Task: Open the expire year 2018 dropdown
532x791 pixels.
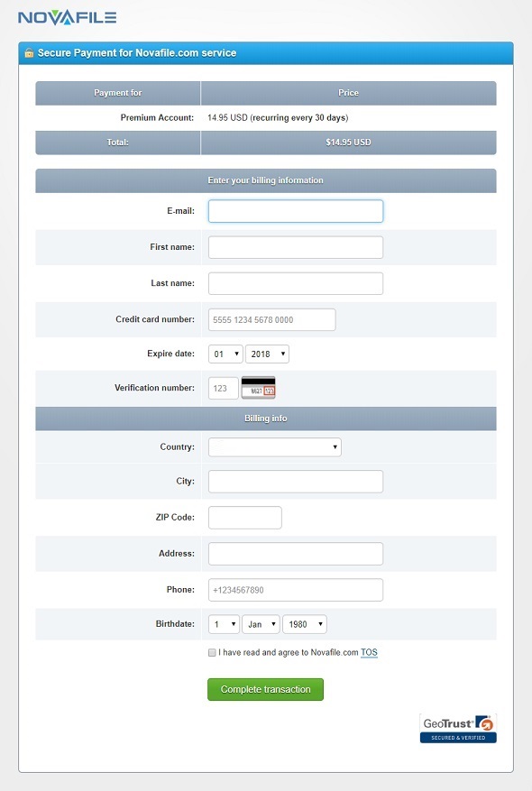Action: point(267,354)
